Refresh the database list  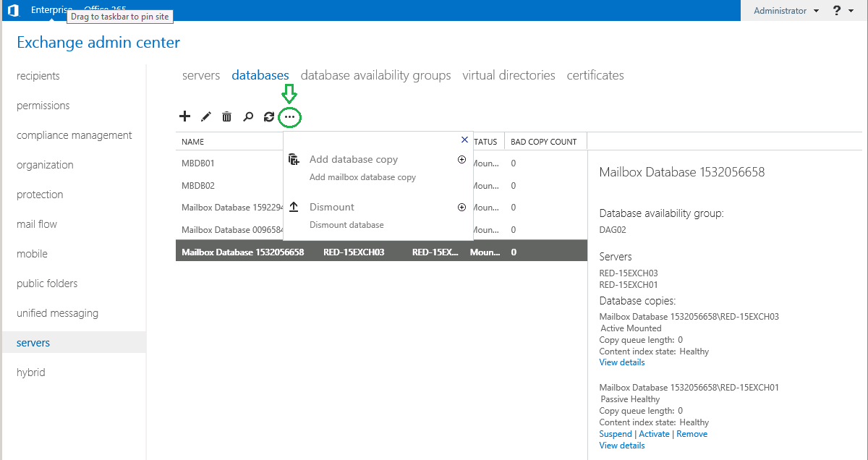pyautogui.click(x=269, y=116)
